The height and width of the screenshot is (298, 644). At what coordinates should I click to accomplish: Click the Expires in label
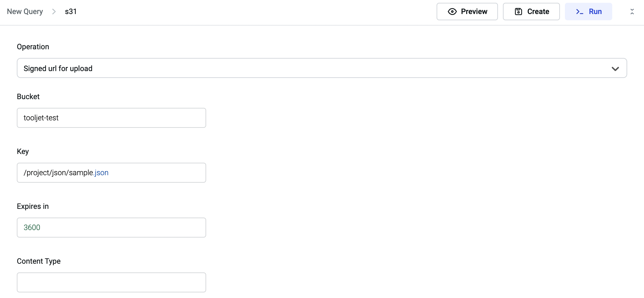pos(33,206)
